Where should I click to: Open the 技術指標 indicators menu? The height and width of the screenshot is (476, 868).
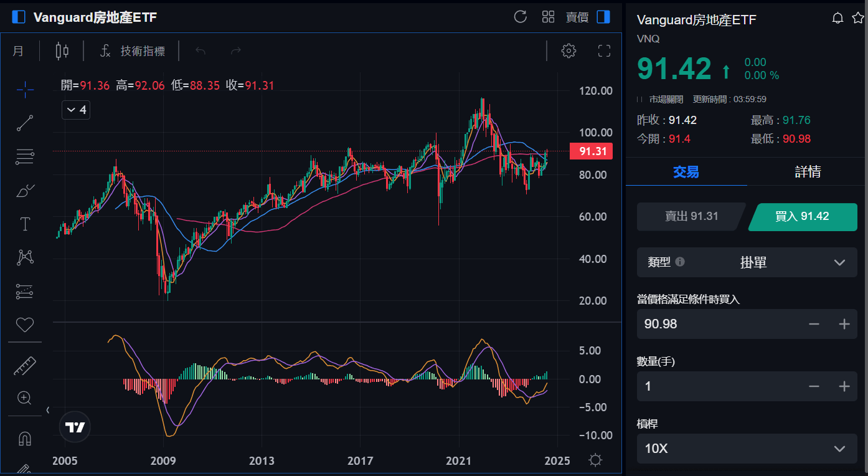tap(133, 51)
